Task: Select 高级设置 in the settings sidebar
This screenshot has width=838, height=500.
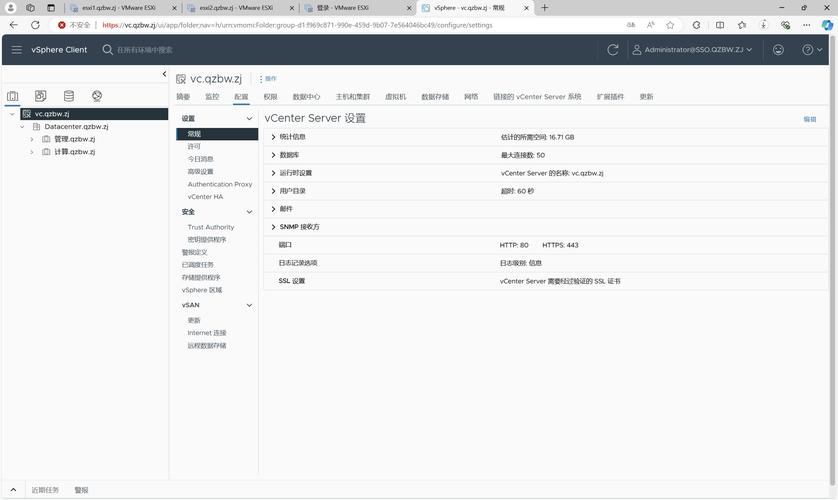Action: click(x=200, y=171)
